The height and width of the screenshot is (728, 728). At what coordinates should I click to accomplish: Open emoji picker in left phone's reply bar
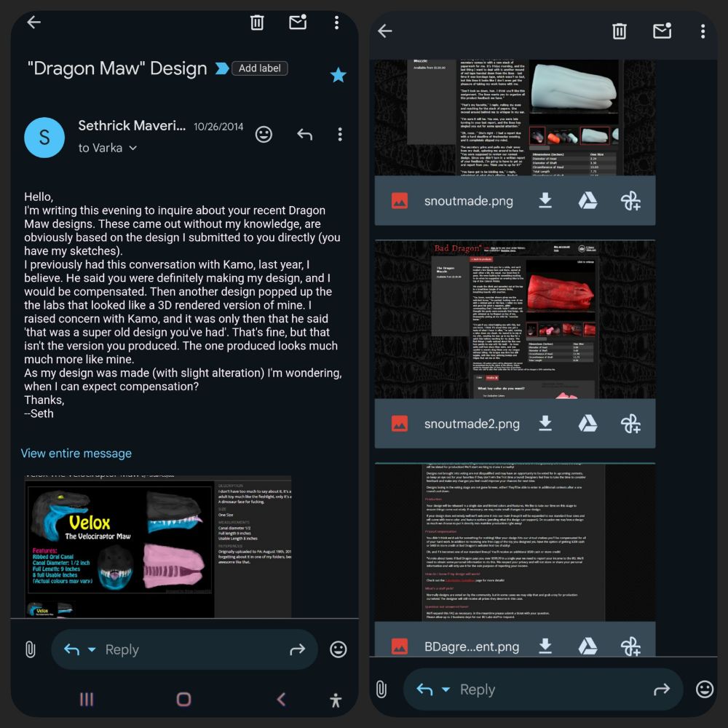338,649
